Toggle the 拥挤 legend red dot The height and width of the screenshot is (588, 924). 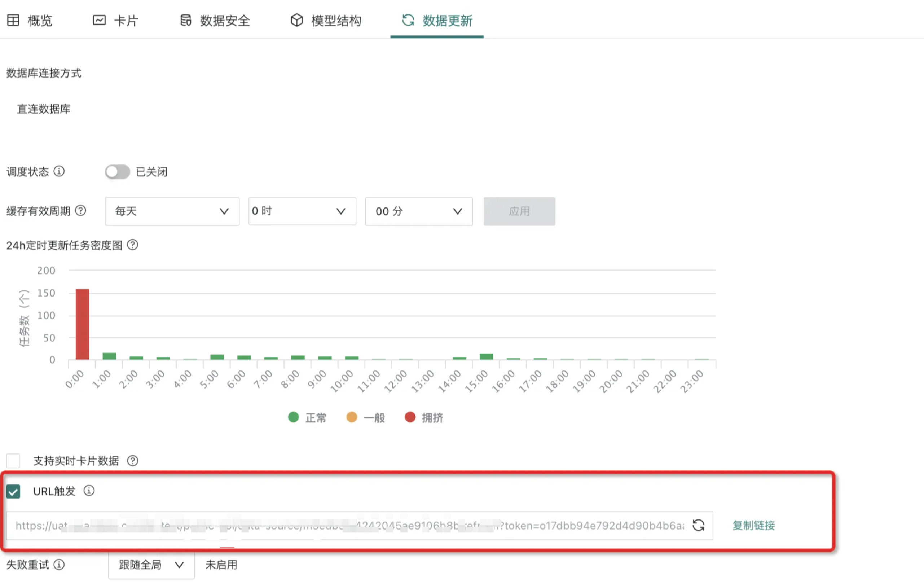410,417
